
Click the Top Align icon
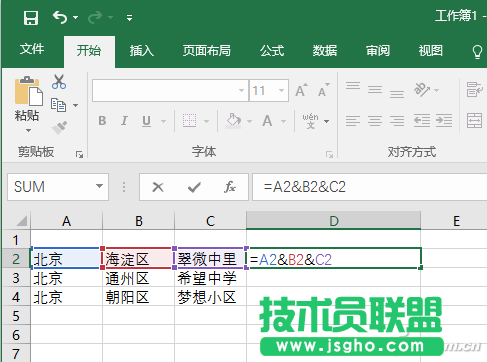(353, 86)
